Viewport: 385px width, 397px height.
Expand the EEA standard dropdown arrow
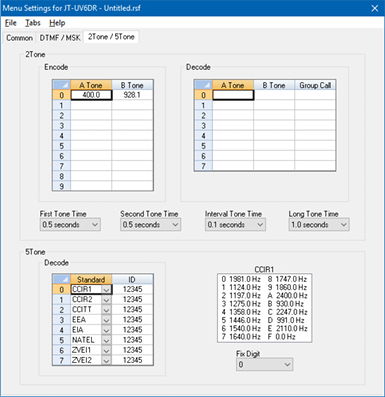pos(106,320)
